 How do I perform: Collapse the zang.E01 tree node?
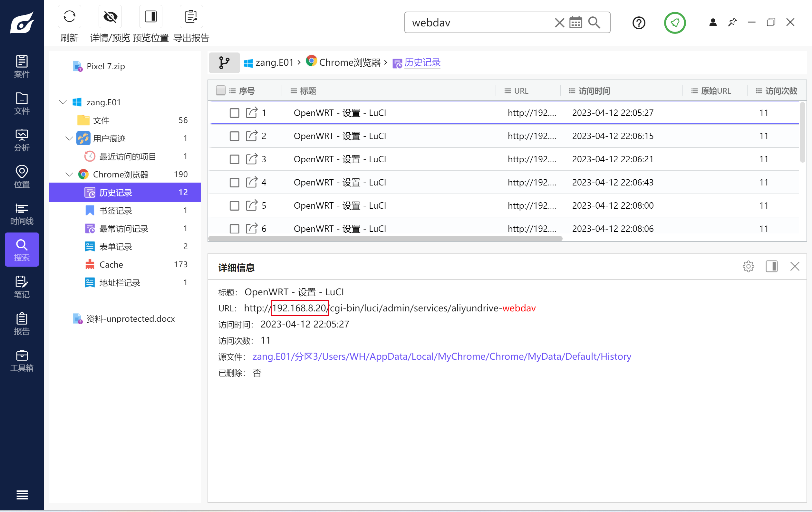(x=63, y=102)
